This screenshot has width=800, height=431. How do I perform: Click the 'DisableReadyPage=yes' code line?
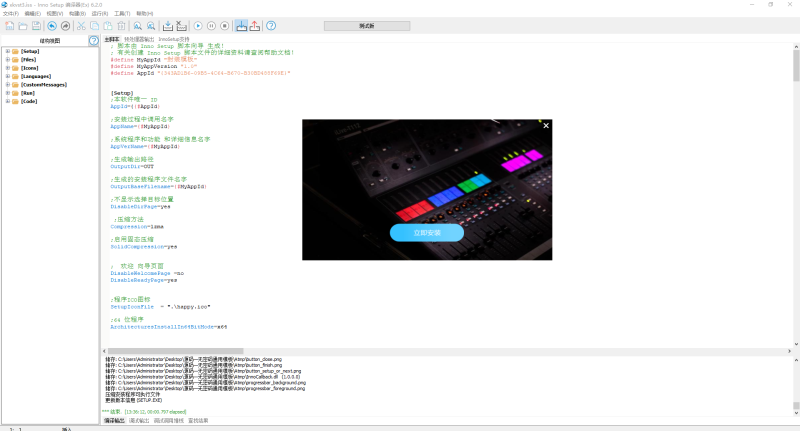[x=144, y=280]
